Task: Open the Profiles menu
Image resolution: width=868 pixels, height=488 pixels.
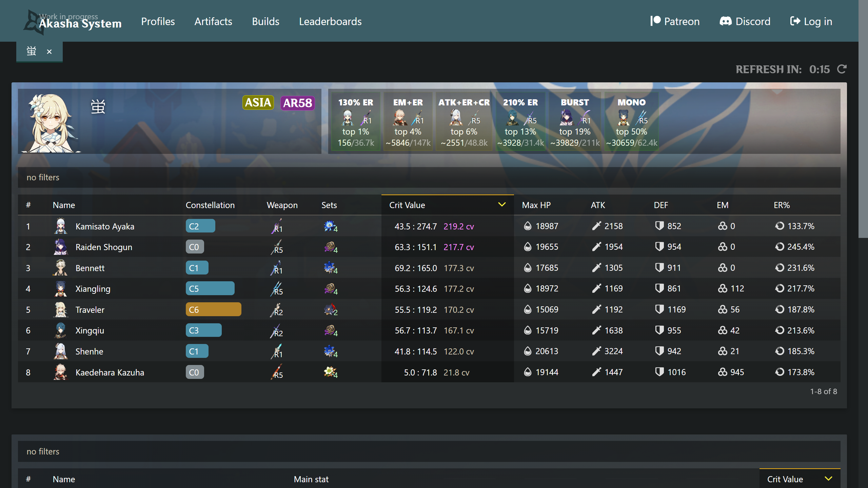Action: click(x=158, y=21)
